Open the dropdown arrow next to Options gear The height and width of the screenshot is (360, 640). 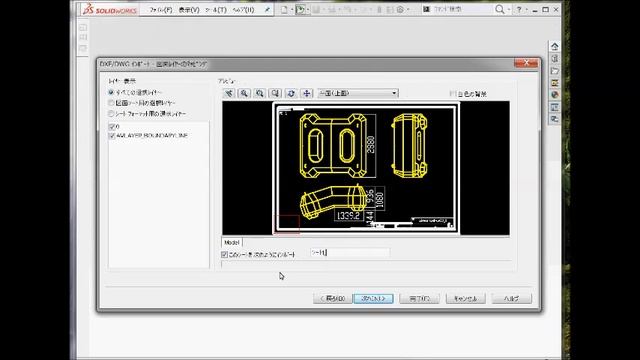pyautogui.click(x=408, y=9)
